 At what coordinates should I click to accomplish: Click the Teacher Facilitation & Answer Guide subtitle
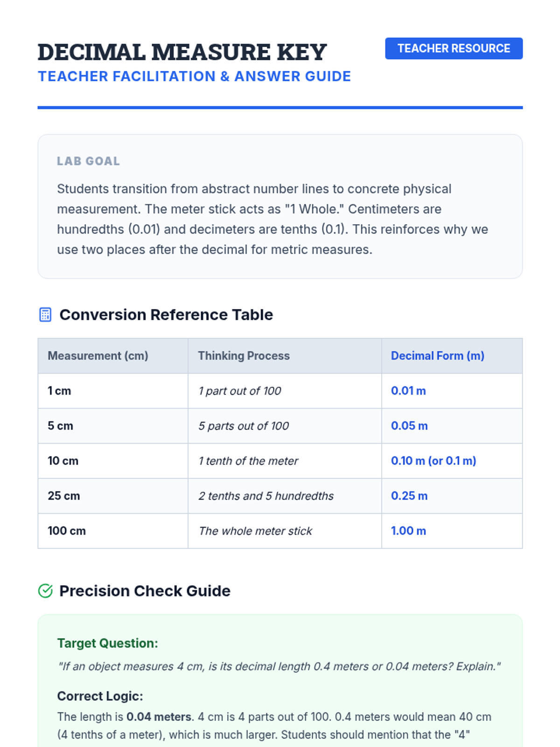pos(194,77)
